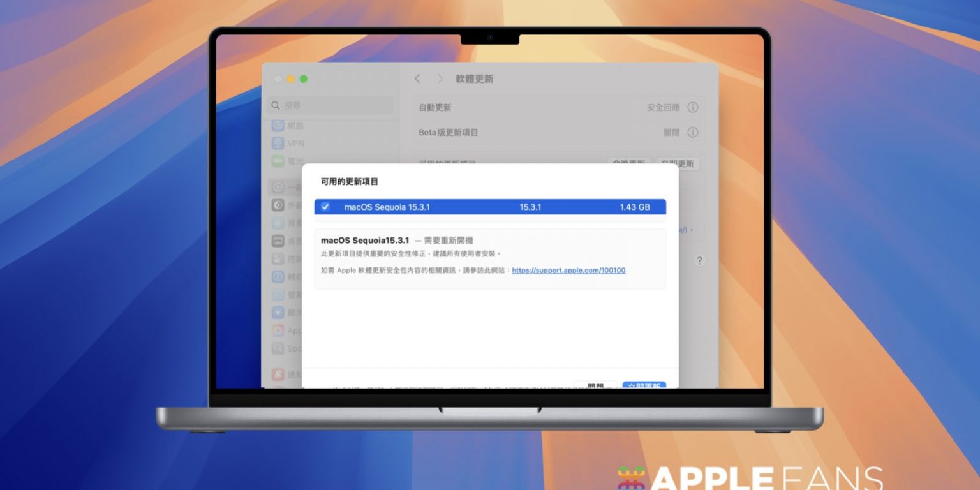Click the blue Update Now button in dialog
The image size is (980, 490).
click(644, 385)
